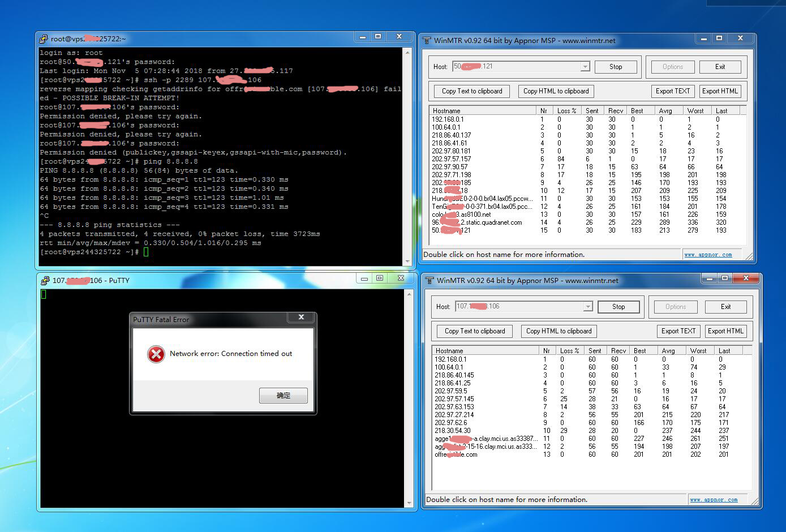Viewport: 786px width, 532px height.
Task: Maximize the root@vps terminal window
Action: (x=378, y=37)
